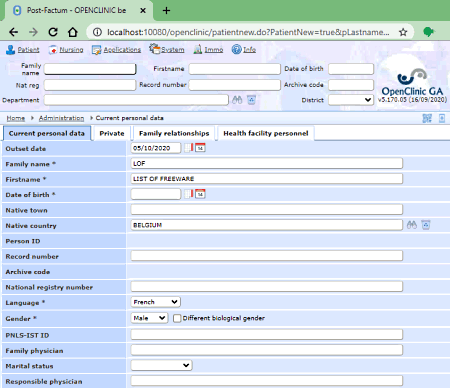Clear Native country with trash icon
The image size is (450, 388).
(426, 225)
